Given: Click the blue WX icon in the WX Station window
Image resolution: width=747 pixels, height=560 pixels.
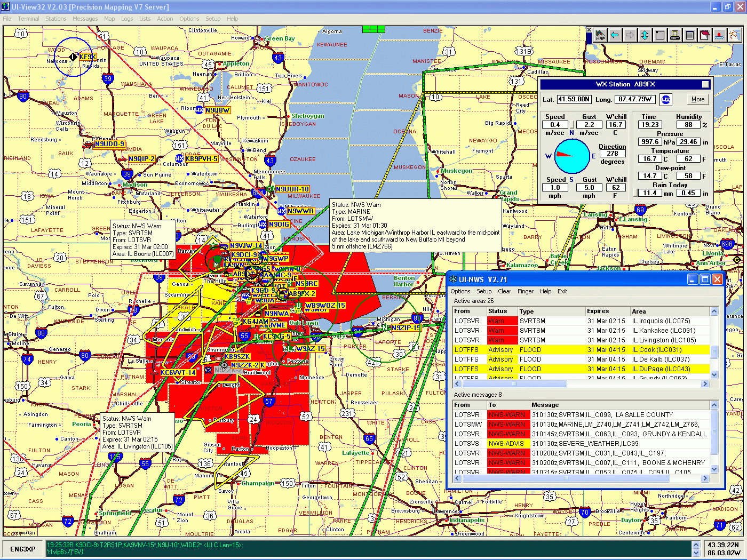Looking at the screenshot, I should 665,99.
